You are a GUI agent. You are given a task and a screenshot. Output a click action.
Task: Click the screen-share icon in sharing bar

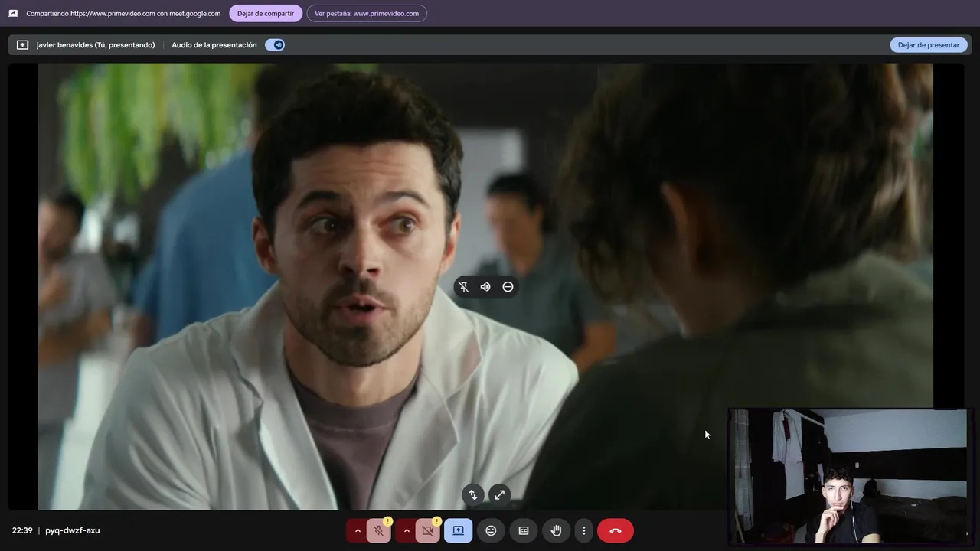(13, 13)
